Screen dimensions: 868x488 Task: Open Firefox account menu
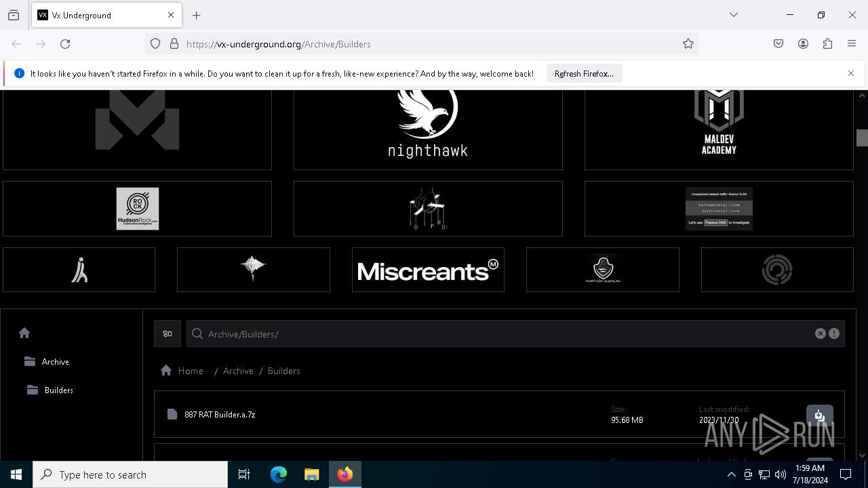tap(803, 44)
